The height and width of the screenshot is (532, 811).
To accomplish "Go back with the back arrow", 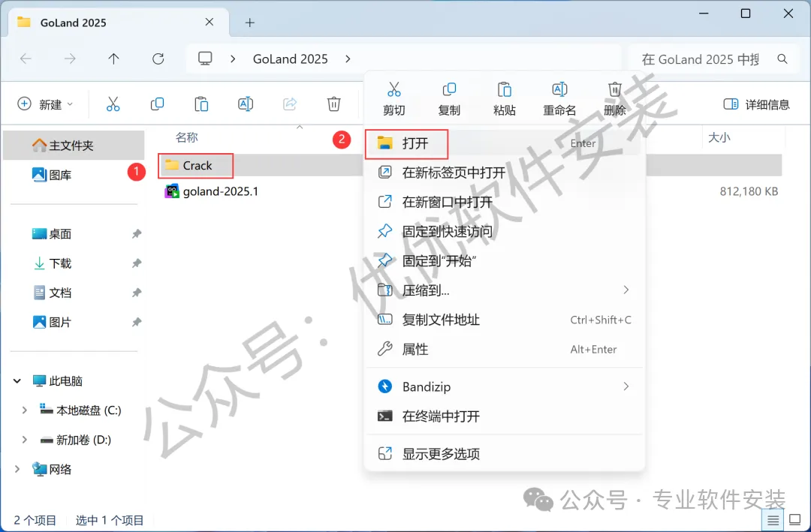I will point(26,59).
